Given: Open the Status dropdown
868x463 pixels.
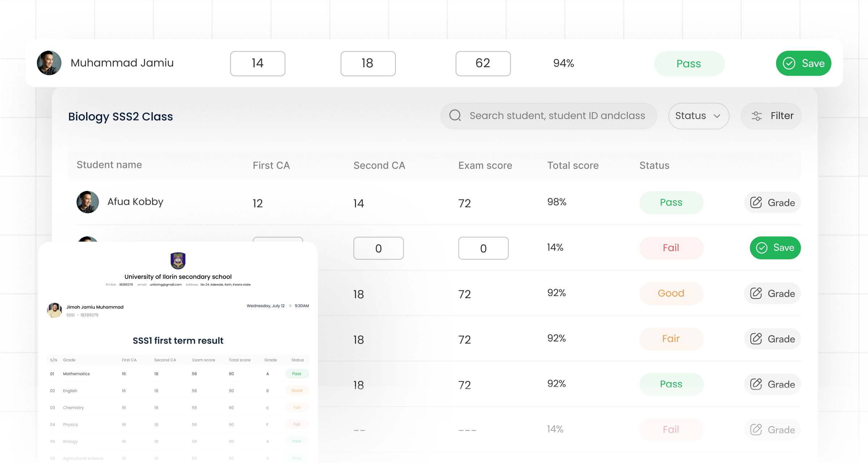Looking at the screenshot, I should (698, 116).
